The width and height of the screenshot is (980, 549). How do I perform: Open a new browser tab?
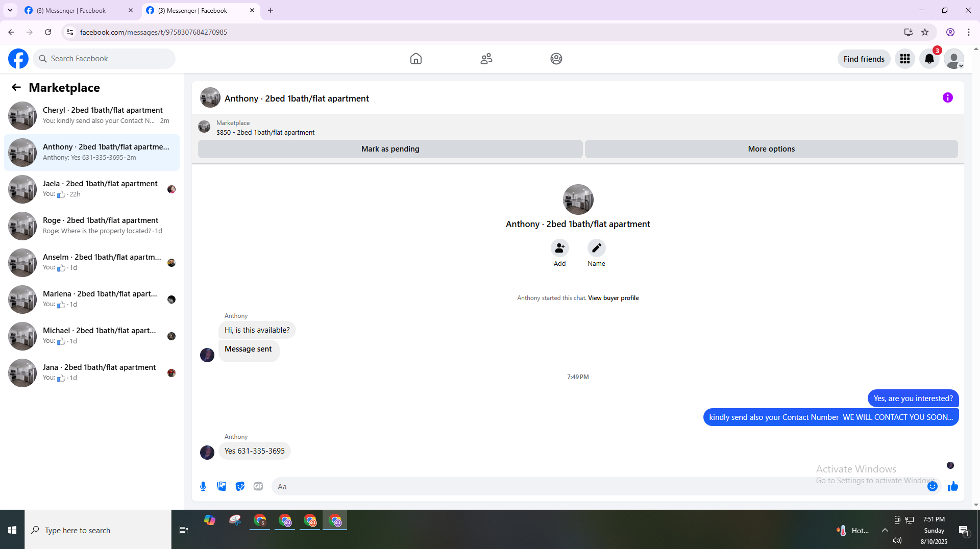point(271,10)
